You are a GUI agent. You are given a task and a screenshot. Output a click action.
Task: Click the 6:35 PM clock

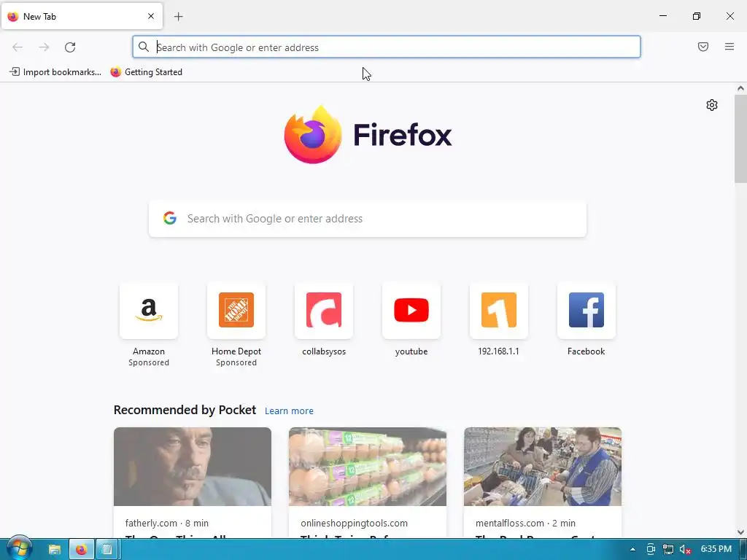coord(716,549)
